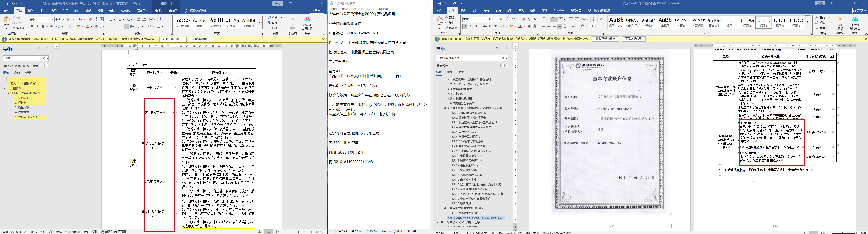Click Undo in the left Word title bar
Image resolution: width=868 pixels, height=234 pixels.
tap(13, 3)
